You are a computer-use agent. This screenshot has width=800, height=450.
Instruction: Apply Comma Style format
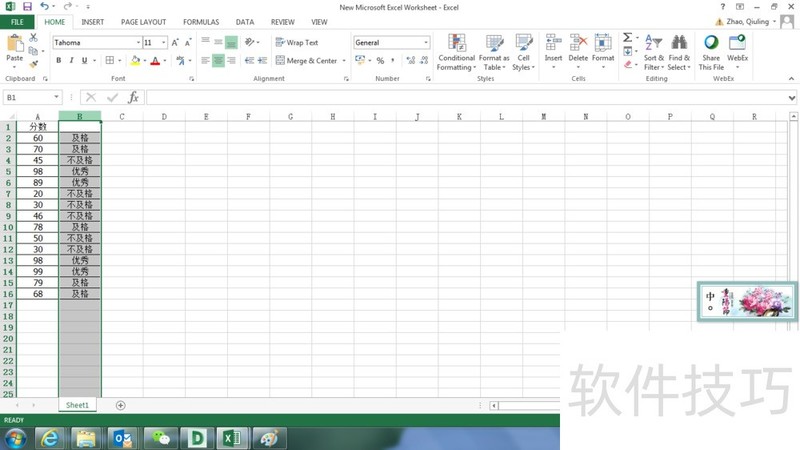pyautogui.click(x=392, y=60)
